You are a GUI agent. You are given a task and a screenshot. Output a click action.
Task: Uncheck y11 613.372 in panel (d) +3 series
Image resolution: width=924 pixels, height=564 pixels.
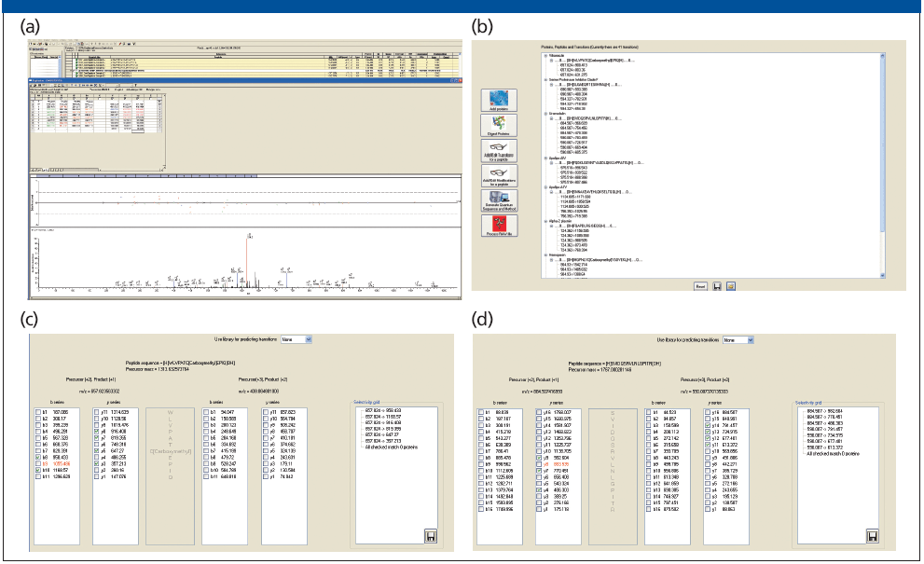708,445
